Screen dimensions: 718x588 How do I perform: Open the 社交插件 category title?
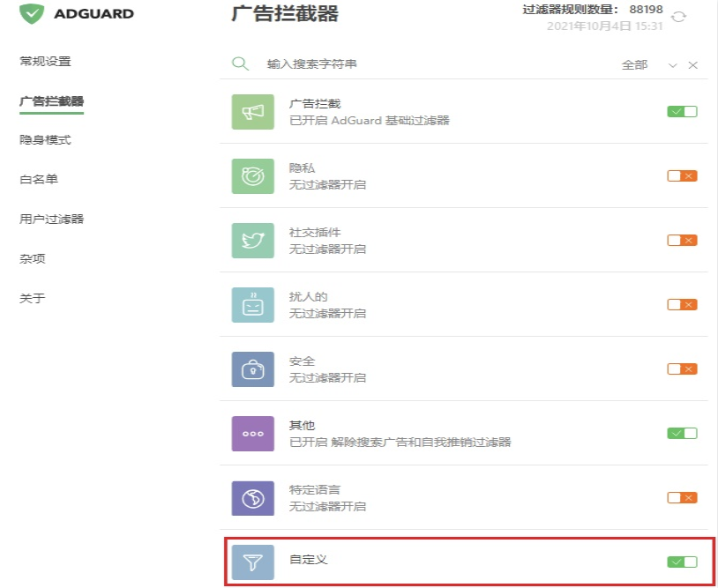315,233
